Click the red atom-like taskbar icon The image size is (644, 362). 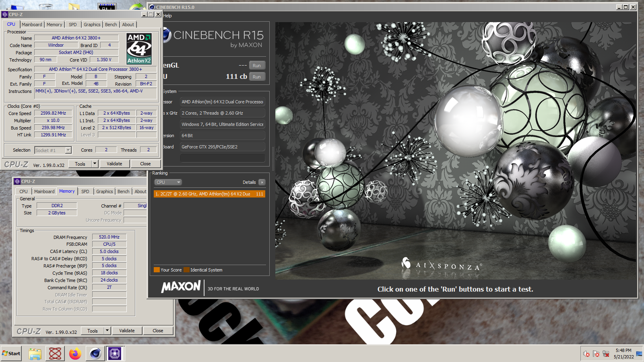tap(55, 354)
